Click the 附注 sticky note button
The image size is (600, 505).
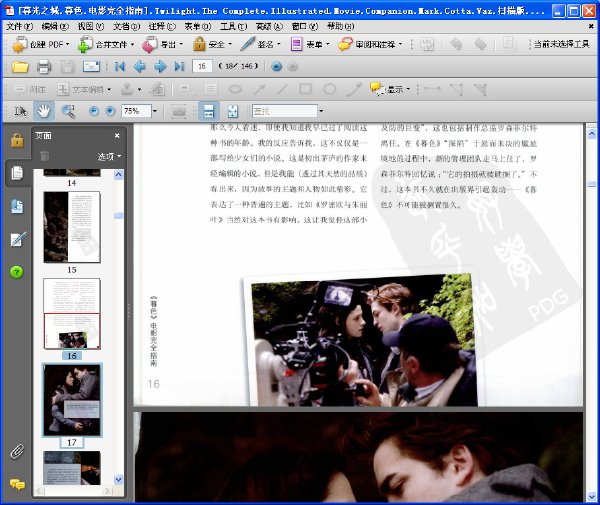coord(30,90)
